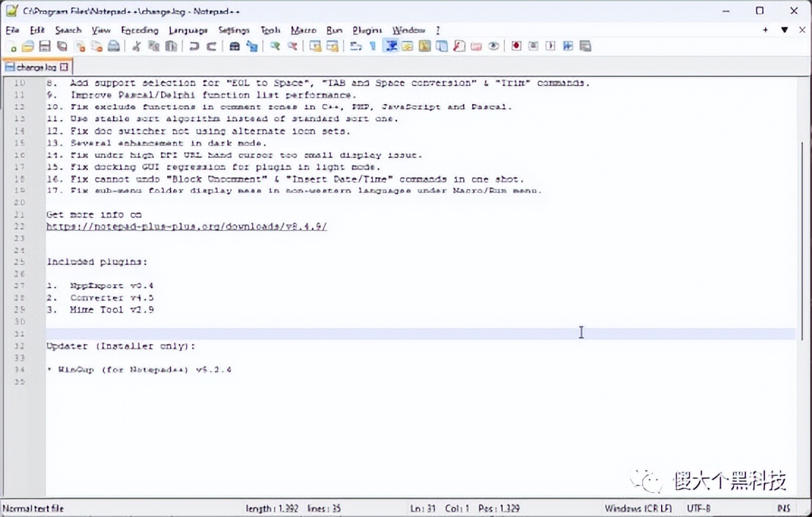Click the Zoom Out toolbar icon
This screenshot has width=812, height=517.
point(292,47)
